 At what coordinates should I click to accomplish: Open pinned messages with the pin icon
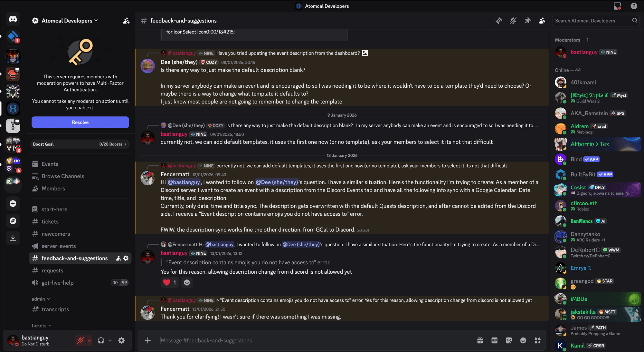pos(527,21)
